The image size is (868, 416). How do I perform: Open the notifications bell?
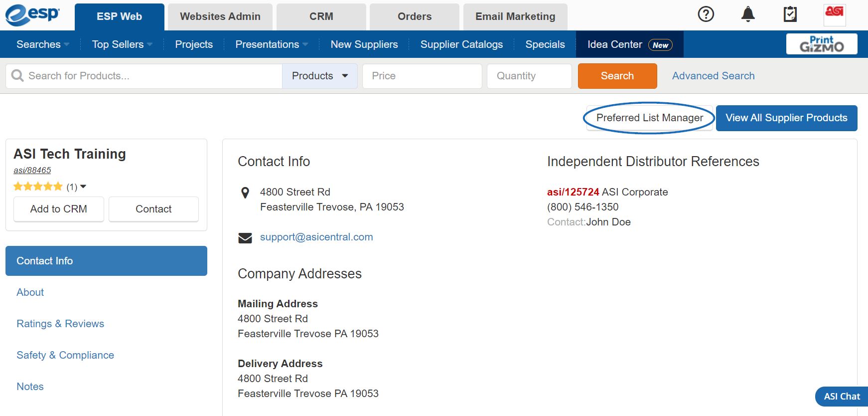point(748,14)
